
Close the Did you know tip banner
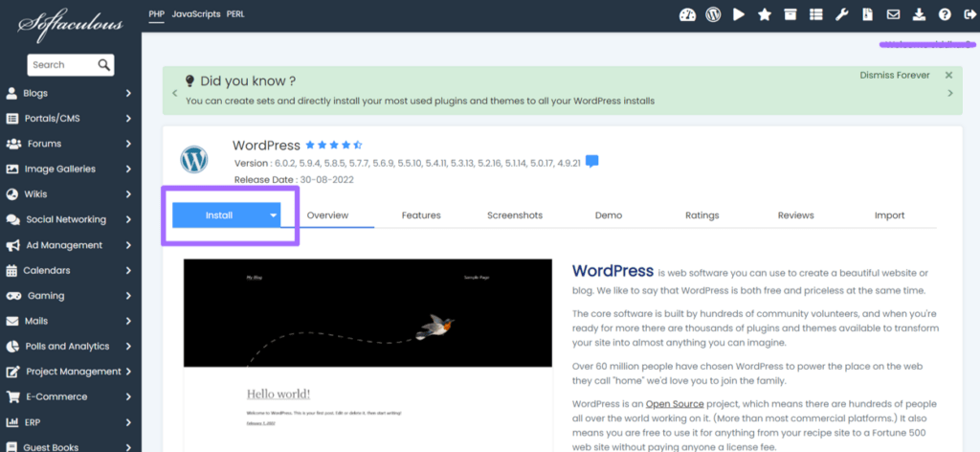click(x=948, y=75)
